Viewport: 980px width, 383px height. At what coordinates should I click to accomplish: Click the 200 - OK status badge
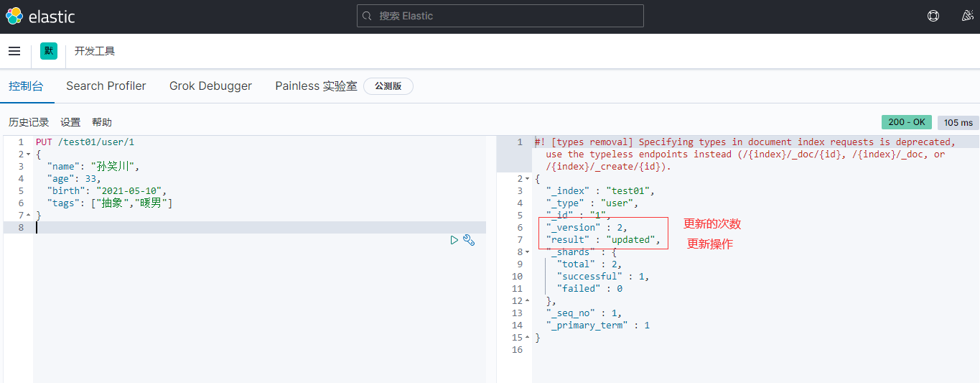[x=907, y=123]
